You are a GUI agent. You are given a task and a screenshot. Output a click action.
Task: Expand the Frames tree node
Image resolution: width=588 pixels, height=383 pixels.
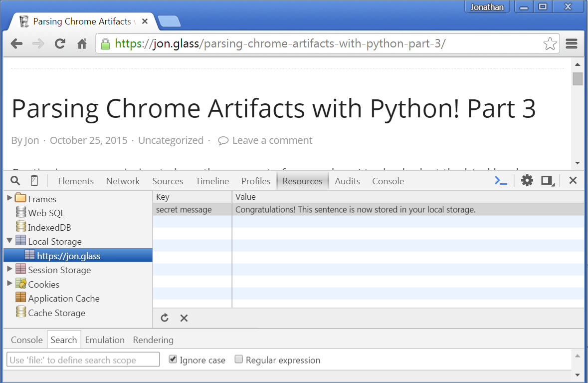(x=10, y=198)
